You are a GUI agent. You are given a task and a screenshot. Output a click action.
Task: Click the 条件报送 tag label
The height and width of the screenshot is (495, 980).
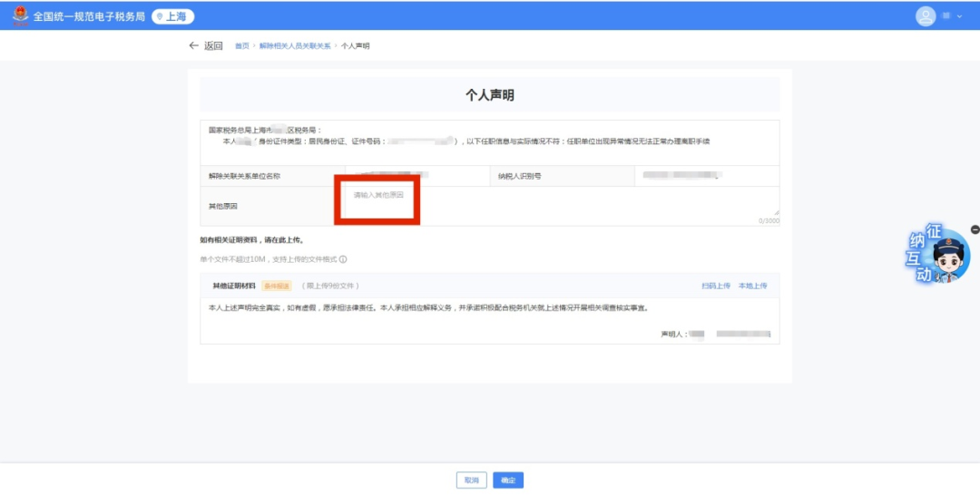click(x=277, y=286)
